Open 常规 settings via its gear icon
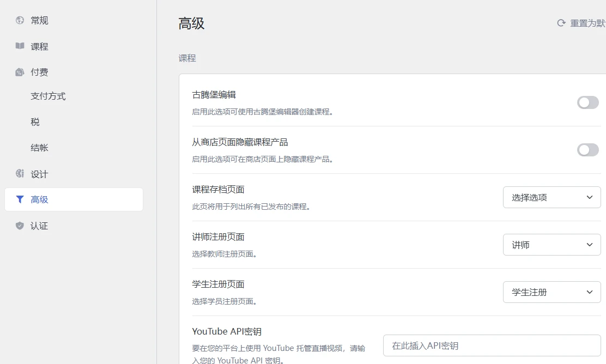 (x=19, y=20)
